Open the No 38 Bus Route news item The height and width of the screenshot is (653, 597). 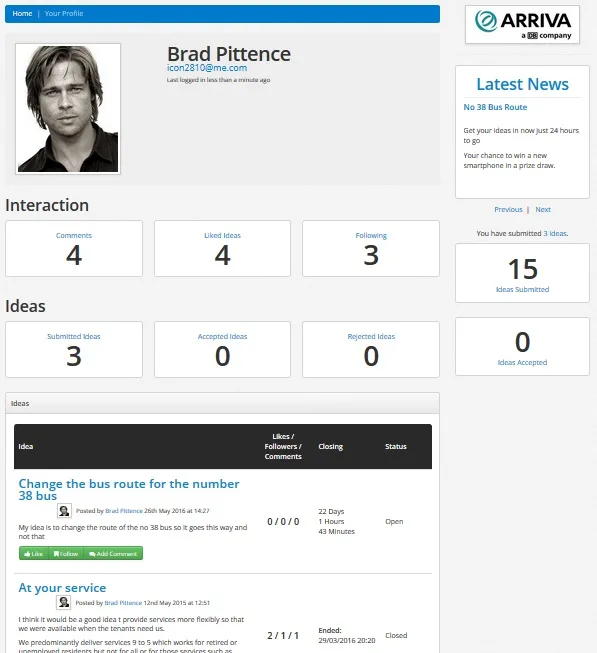coord(495,107)
